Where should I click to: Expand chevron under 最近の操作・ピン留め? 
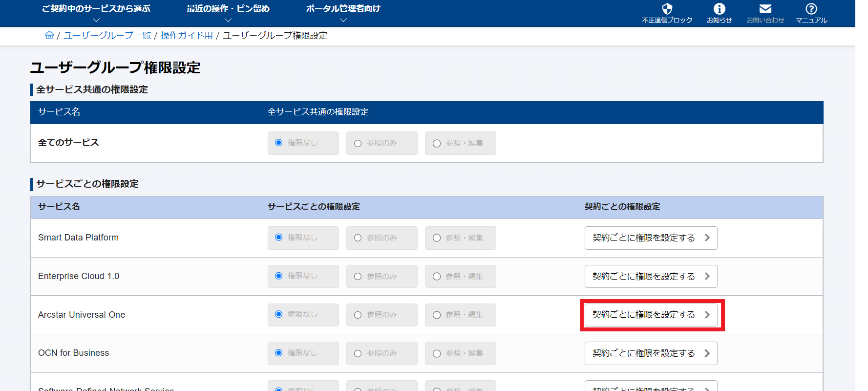click(228, 20)
